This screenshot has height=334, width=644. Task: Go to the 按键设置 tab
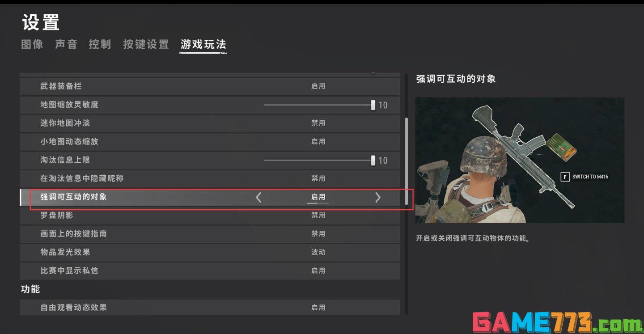[146, 44]
